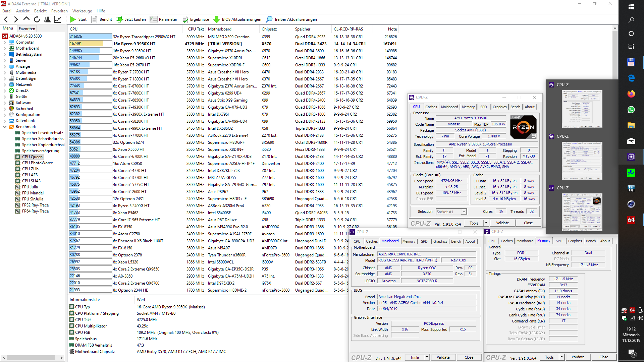Toggle the CPU Multiplikator checkbox
This screenshot has height=362, width=644.
[72, 326]
